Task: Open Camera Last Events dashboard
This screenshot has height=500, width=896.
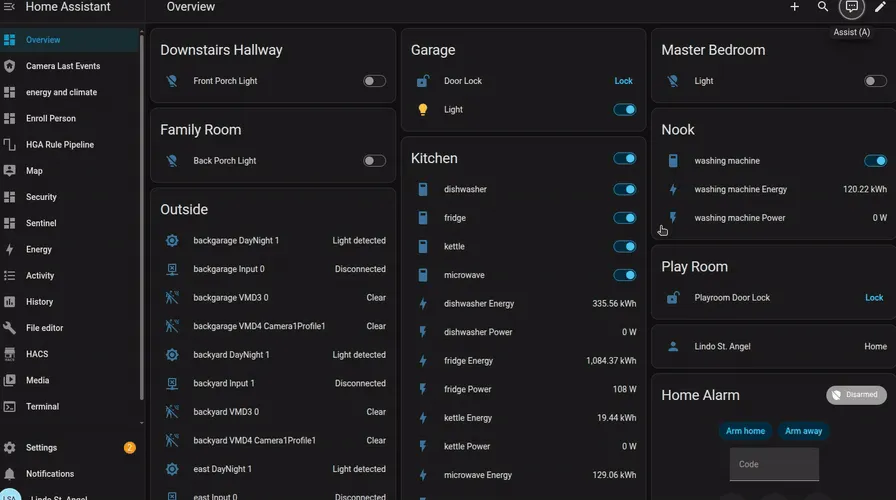Action: pos(69,66)
